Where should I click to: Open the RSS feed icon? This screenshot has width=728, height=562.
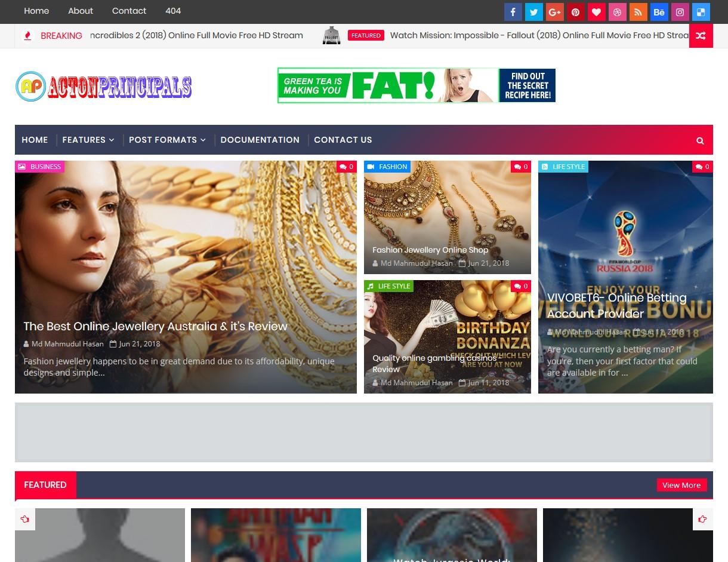[638, 12]
